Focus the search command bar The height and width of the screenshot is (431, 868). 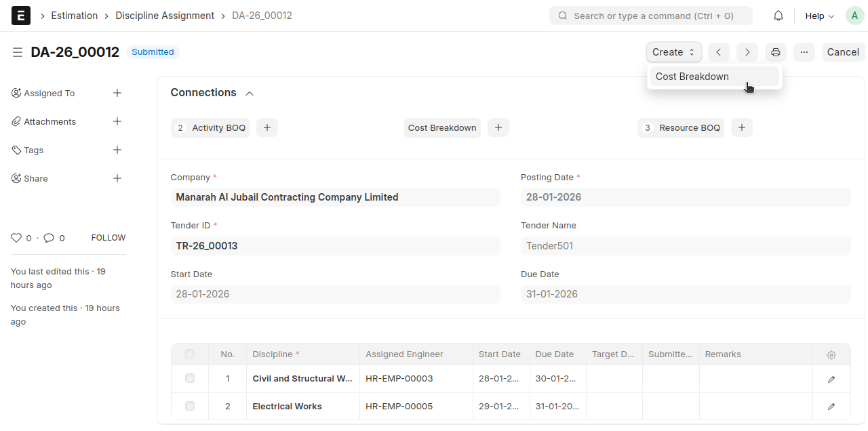[651, 16]
